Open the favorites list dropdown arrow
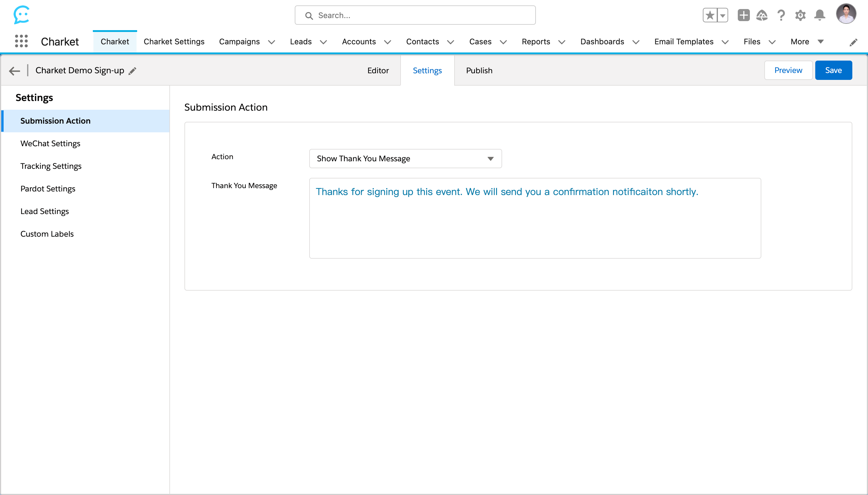 click(722, 15)
